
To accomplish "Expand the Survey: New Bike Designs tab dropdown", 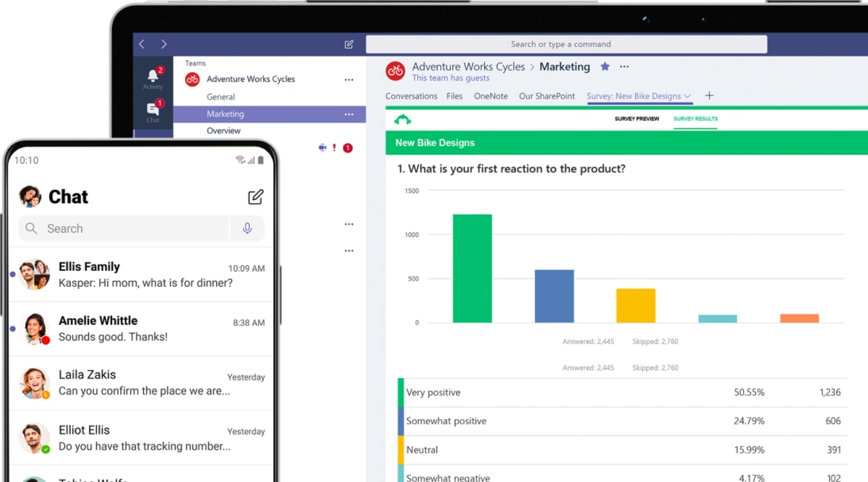I will click(x=687, y=96).
